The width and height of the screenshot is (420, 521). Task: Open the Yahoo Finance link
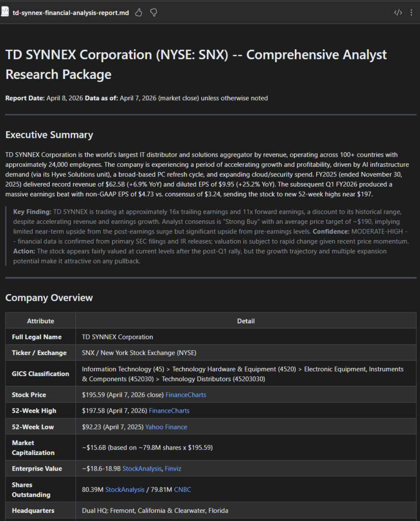pyautogui.click(x=166, y=427)
